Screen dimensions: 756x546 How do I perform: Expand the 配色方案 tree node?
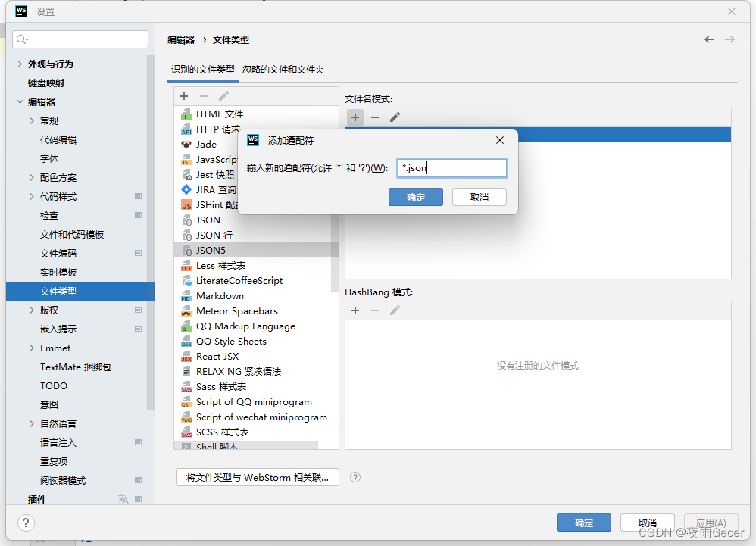pos(32,177)
